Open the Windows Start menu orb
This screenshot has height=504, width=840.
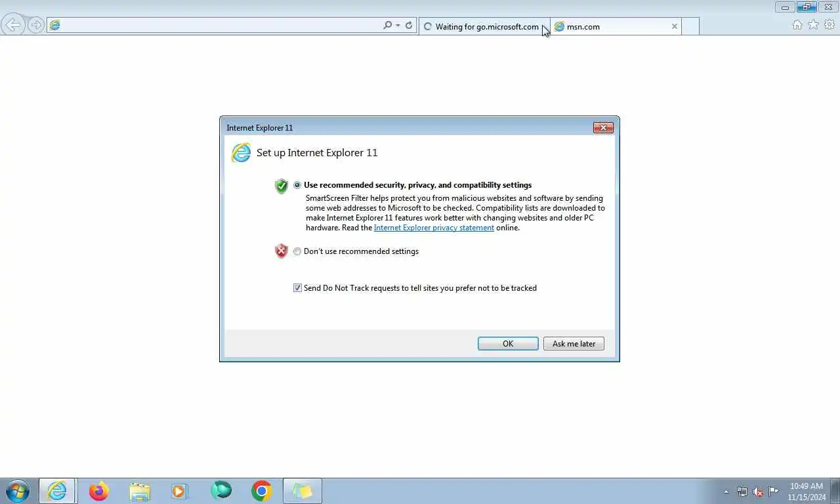[18, 491]
